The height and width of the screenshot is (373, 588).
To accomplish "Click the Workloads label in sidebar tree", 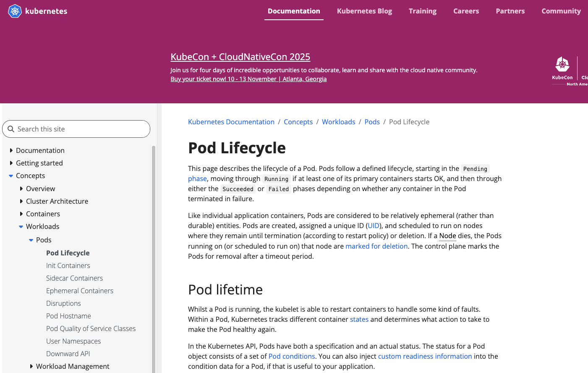I will pyautogui.click(x=42, y=226).
